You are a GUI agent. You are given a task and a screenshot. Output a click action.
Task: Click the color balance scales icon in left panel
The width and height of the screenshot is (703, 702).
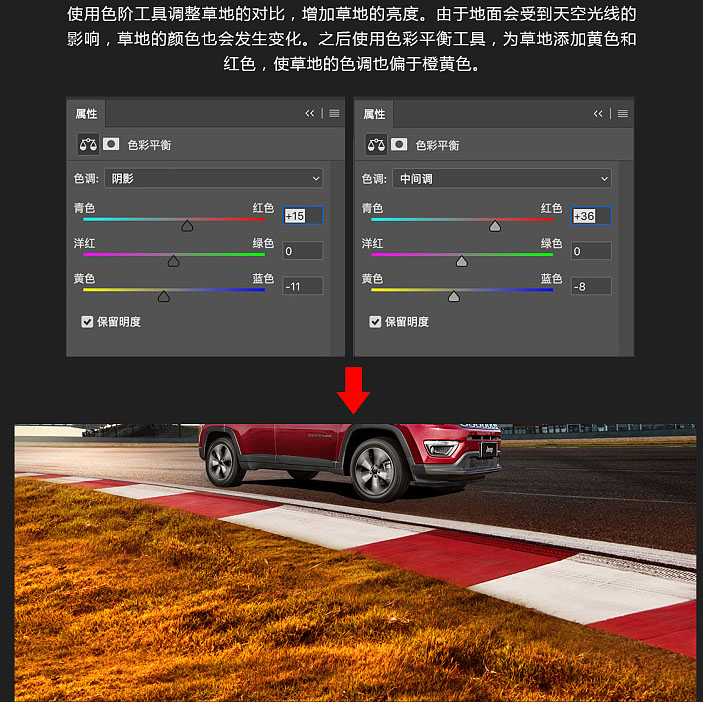click(x=88, y=144)
